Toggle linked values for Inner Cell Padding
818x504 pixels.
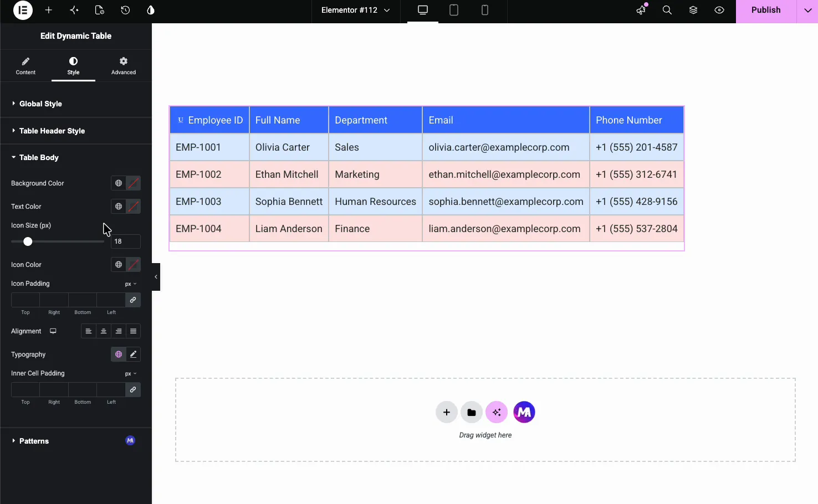[133, 389]
